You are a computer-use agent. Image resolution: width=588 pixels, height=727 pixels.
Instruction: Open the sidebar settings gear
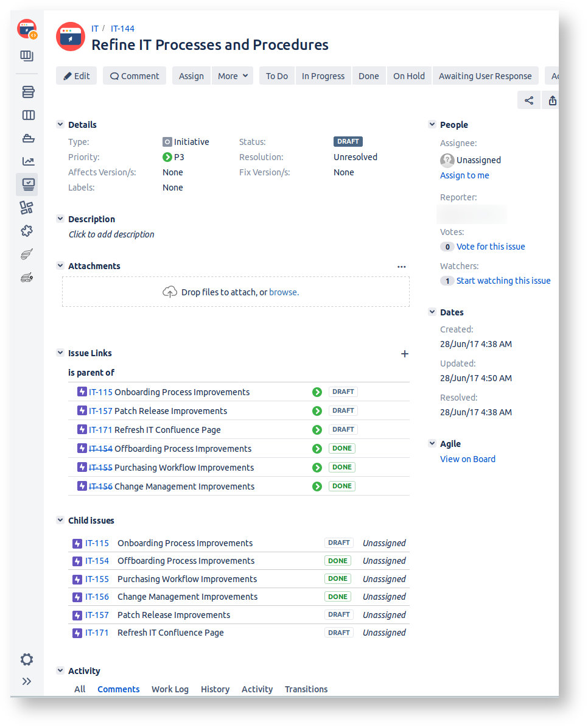click(27, 659)
